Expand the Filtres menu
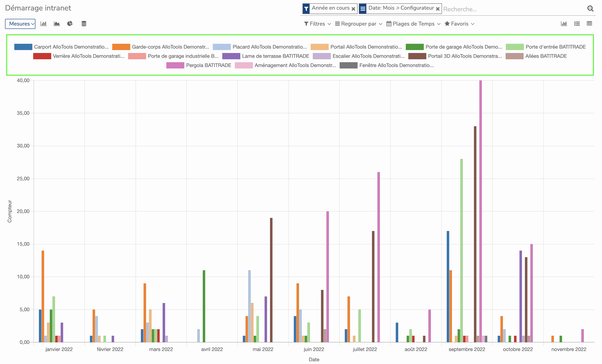 [317, 24]
